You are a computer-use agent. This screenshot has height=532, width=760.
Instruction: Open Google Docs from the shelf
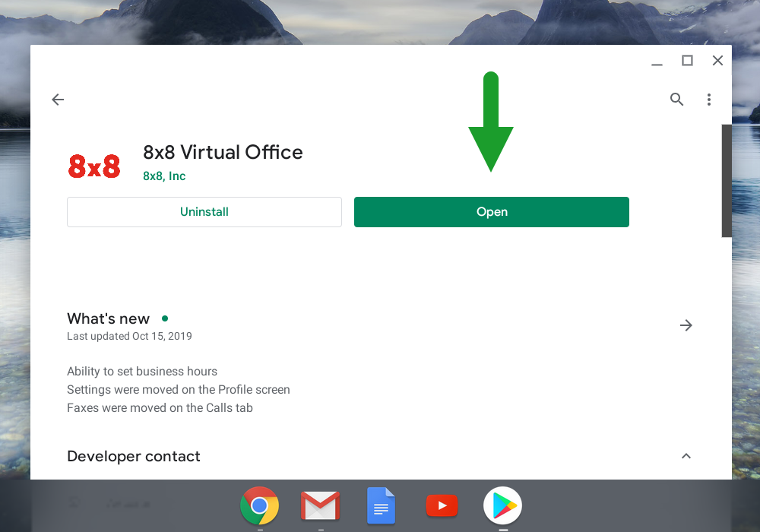click(x=381, y=506)
